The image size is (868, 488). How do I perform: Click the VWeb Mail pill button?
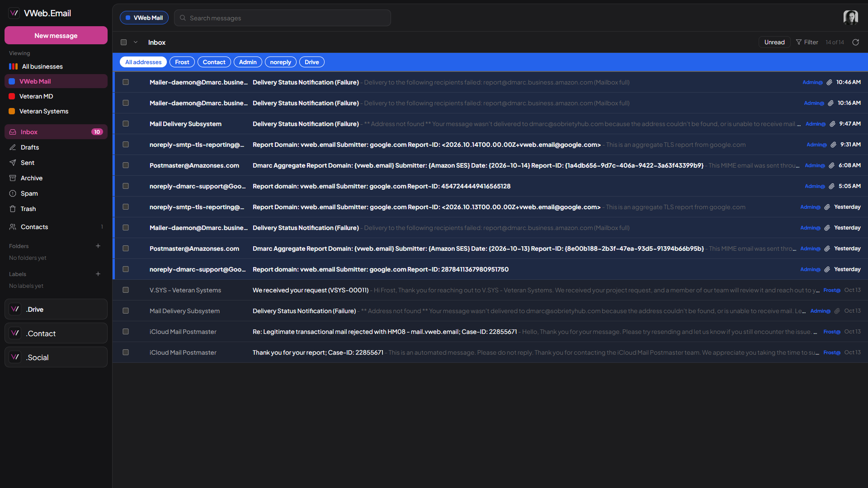[x=144, y=18]
